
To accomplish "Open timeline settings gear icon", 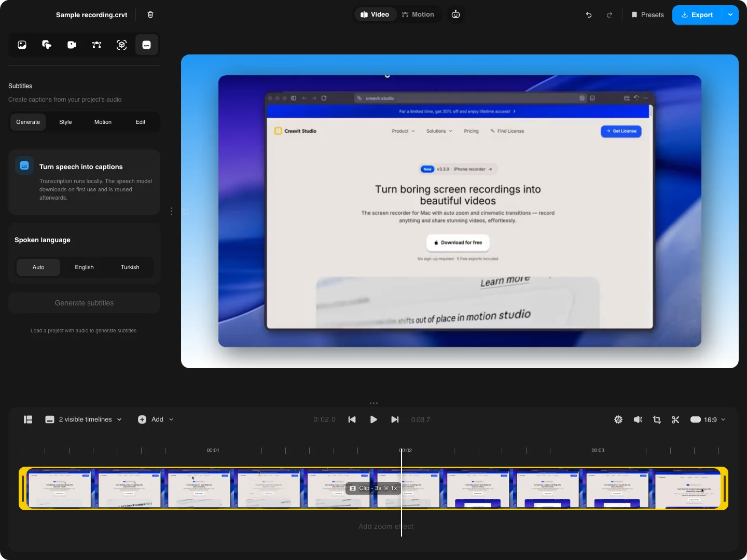I will point(618,419).
